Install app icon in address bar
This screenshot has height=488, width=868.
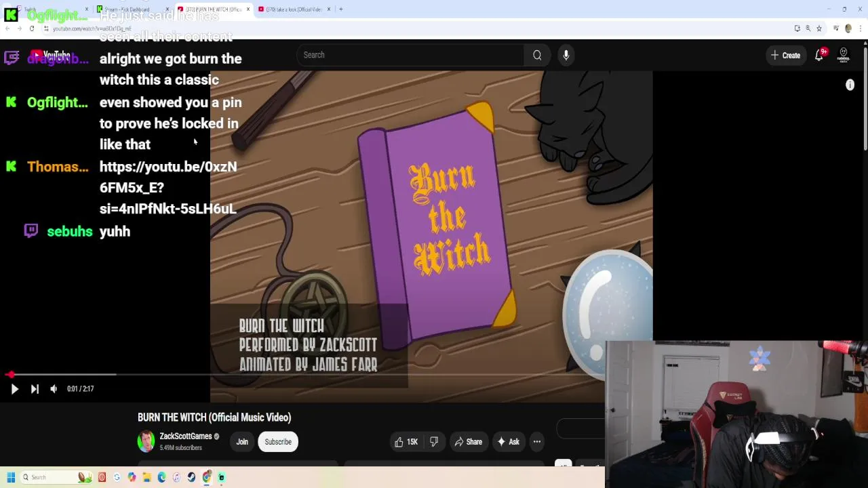pos(797,28)
